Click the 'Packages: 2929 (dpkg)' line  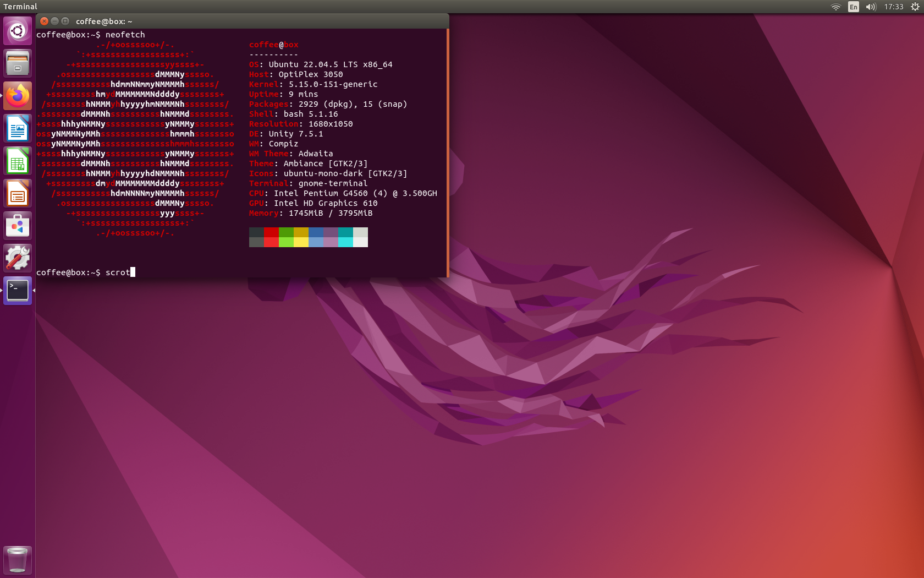tap(328, 104)
